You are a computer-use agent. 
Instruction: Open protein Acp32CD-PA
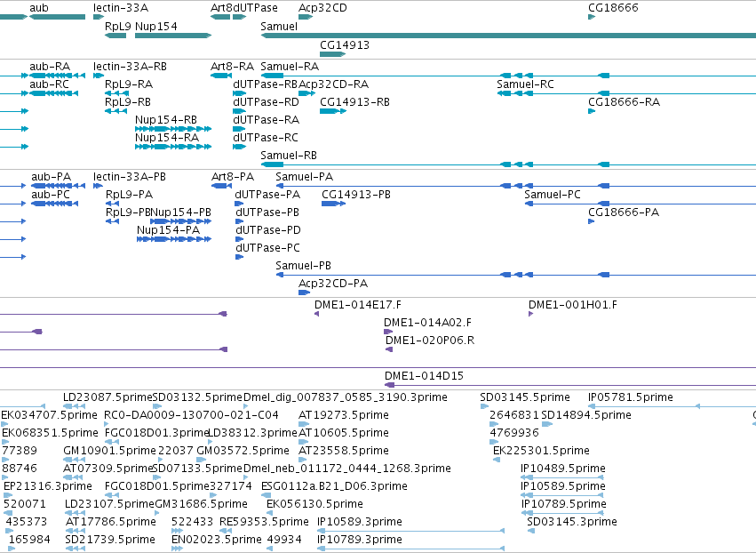(x=333, y=284)
